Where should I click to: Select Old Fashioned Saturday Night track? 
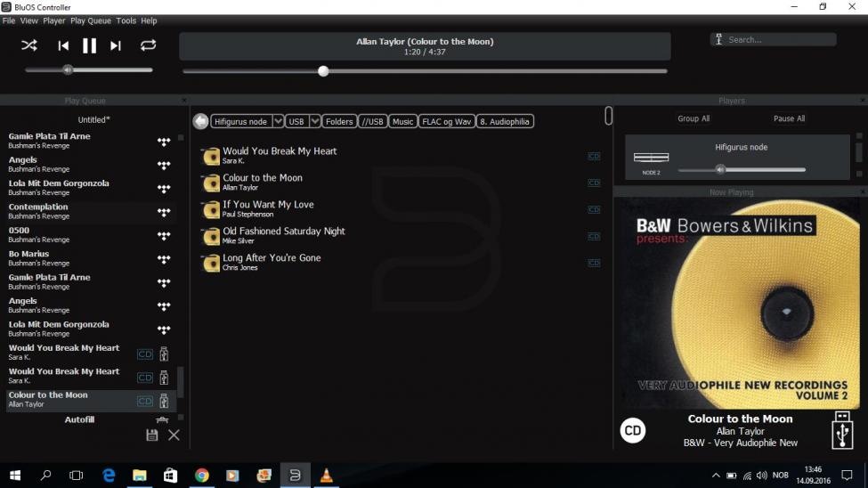283,231
